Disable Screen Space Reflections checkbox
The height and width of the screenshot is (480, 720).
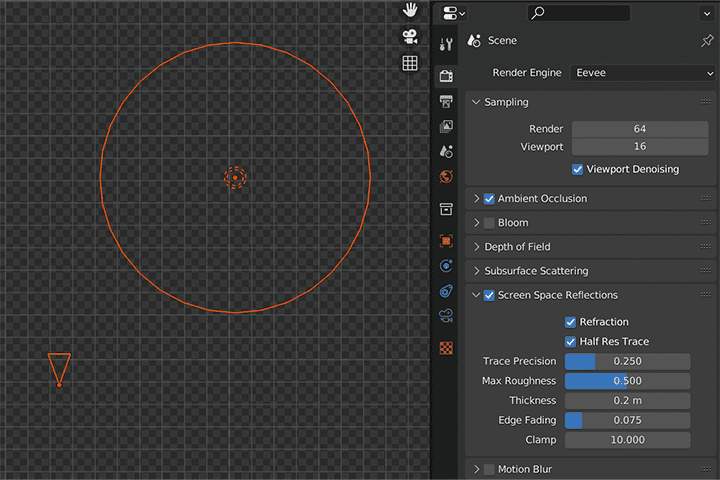(x=489, y=295)
